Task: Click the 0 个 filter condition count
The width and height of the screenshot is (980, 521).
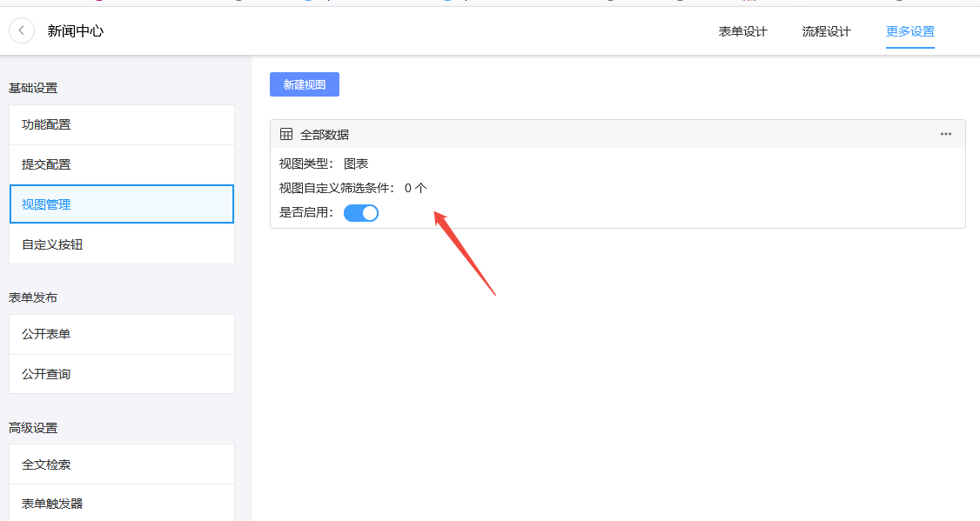Action: 416,188
